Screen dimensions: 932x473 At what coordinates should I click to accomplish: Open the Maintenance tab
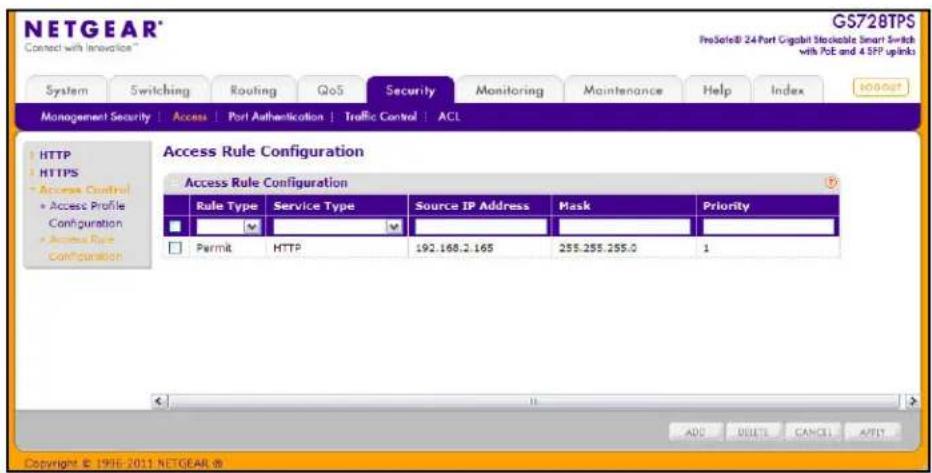click(x=623, y=91)
